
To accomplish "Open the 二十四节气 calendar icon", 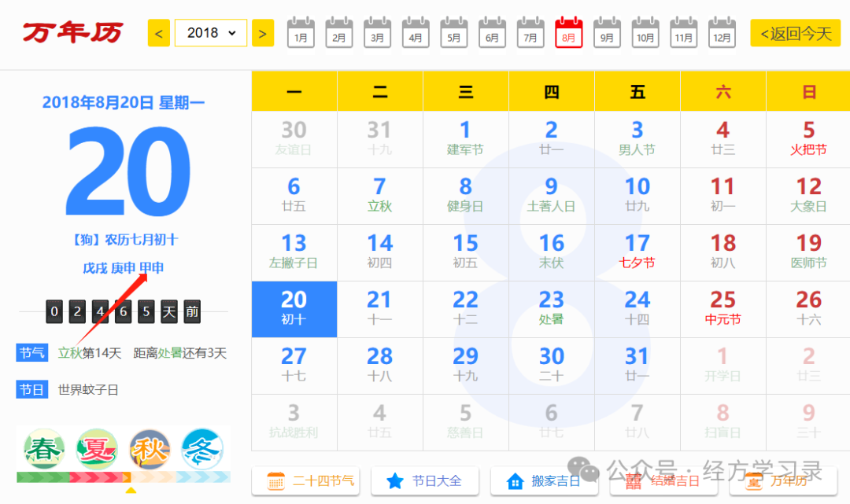I will tap(275, 481).
